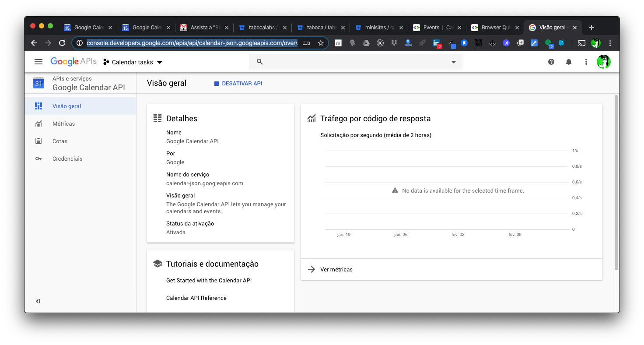The image size is (644, 345).
Task: Open the help question mark icon
Action: (x=551, y=62)
